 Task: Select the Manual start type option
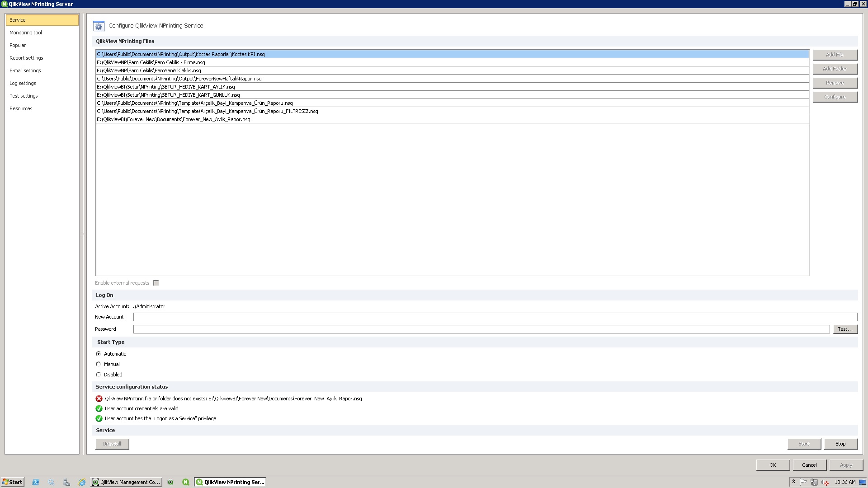point(99,364)
